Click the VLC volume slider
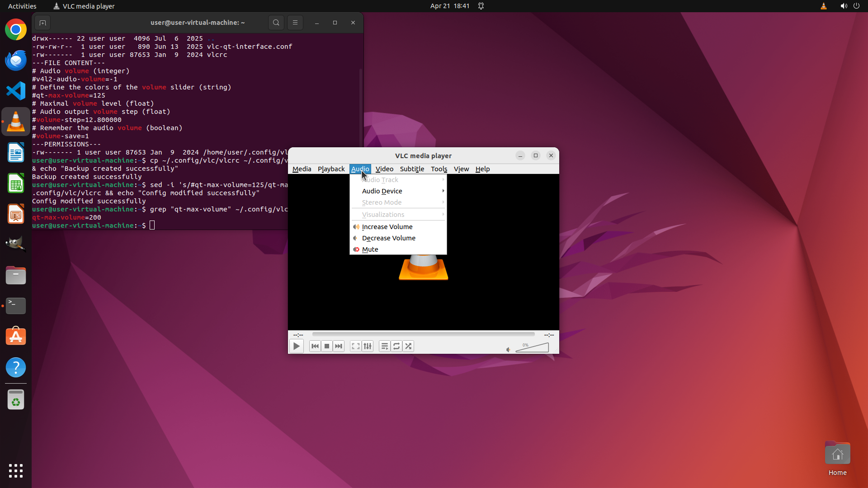 (x=533, y=348)
